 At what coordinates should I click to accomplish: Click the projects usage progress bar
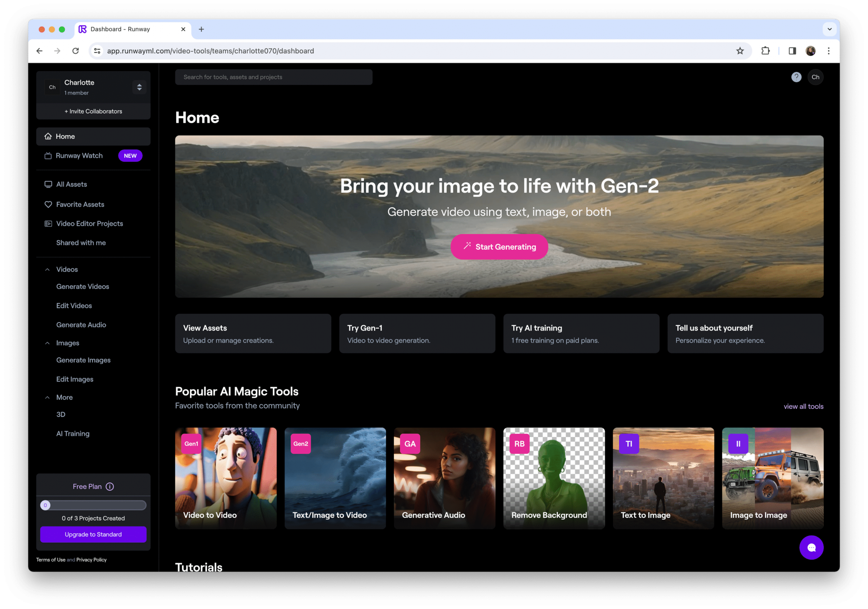93,505
